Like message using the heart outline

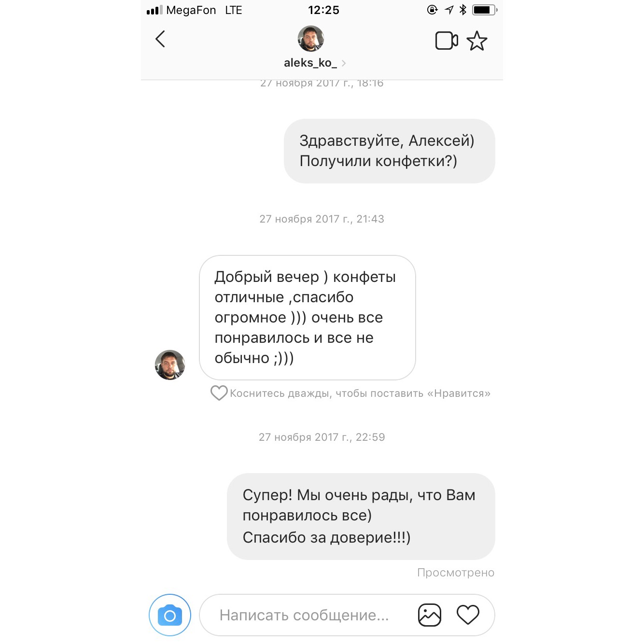tap(219, 393)
